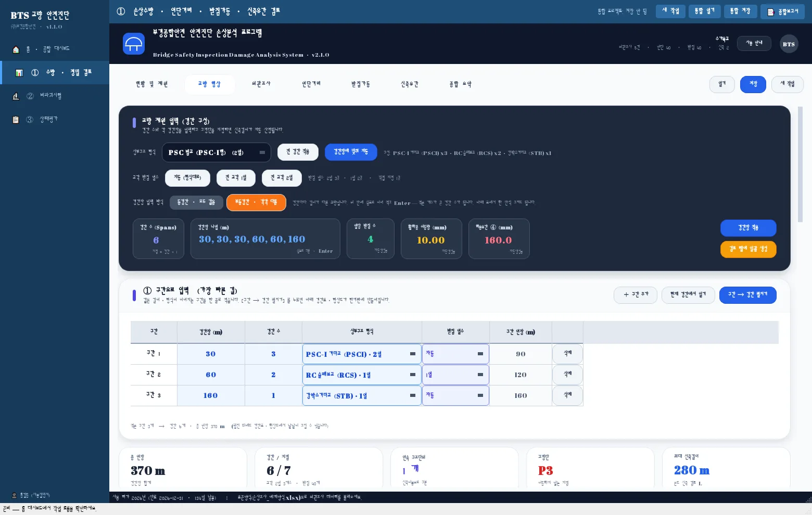Viewport: 812px width, 515px height.
Task: Delete 구간 3 row with 삭제
Action: click(567, 395)
